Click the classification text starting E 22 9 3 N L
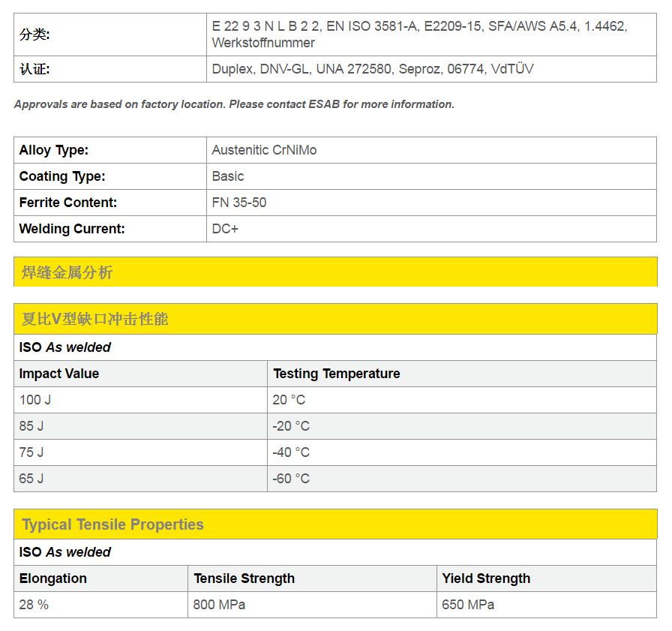672x631 pixels. coord(419,35)
